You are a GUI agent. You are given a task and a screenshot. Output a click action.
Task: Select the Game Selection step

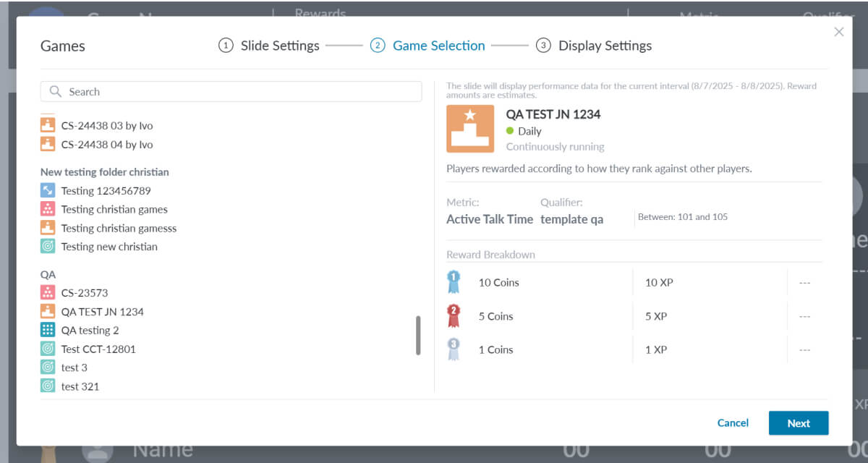[427, 46]
